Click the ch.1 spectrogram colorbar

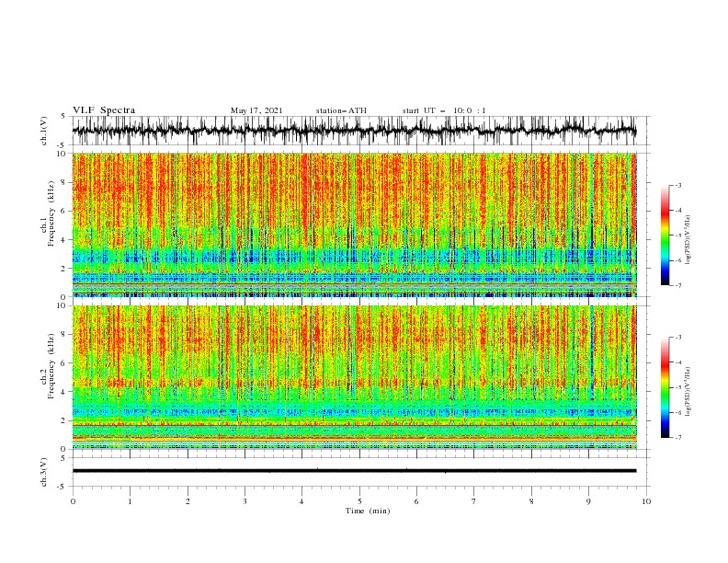(665, 235)
